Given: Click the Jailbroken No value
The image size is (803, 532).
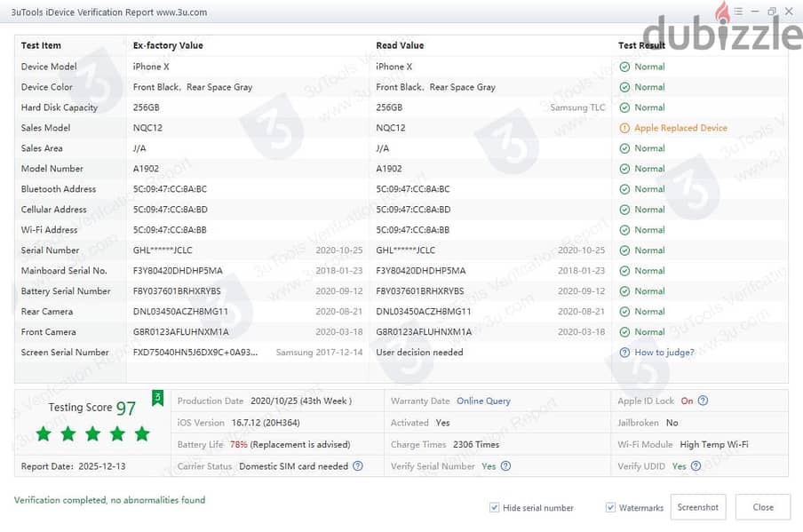Looking at the screenshot, I should pos(672,423).
